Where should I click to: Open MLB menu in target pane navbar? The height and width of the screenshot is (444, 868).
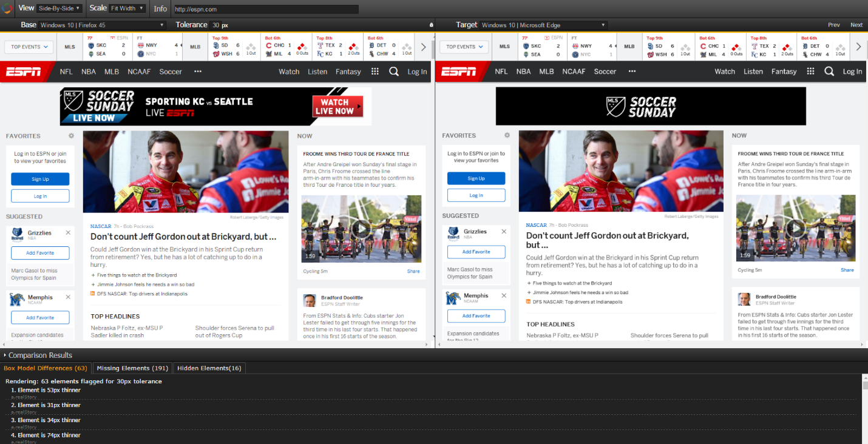click(x=546, y=72)
